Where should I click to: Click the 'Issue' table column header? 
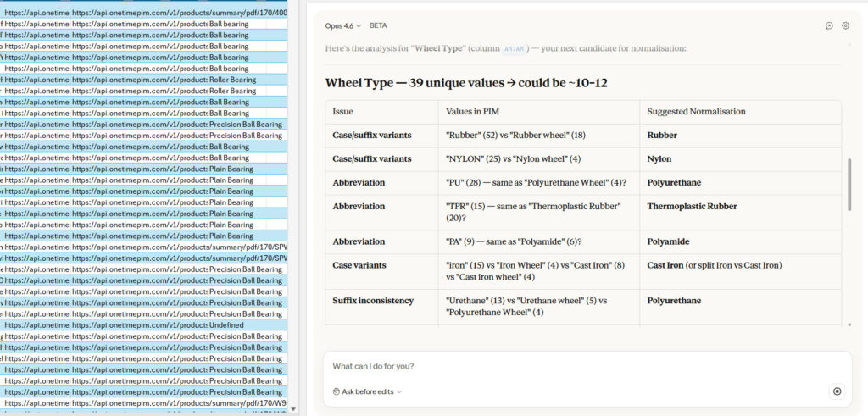pos(342,111)
